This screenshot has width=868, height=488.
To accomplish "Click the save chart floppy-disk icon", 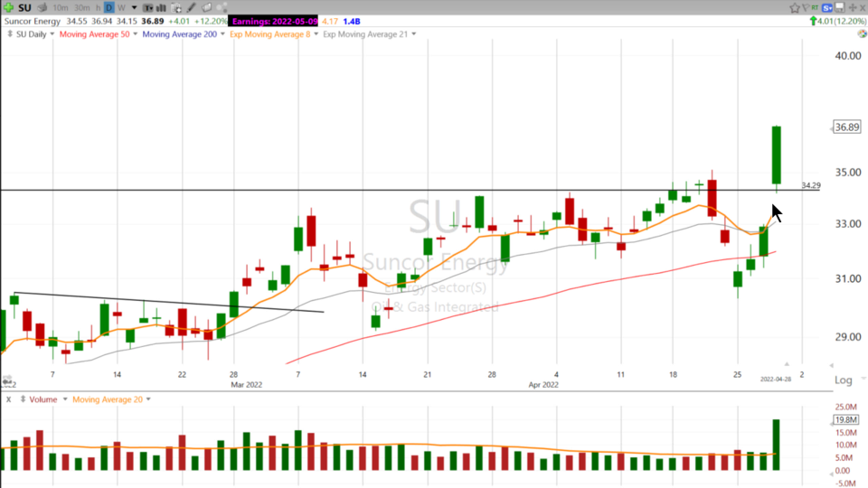I will pyautogui.click(x=840, y=8).
